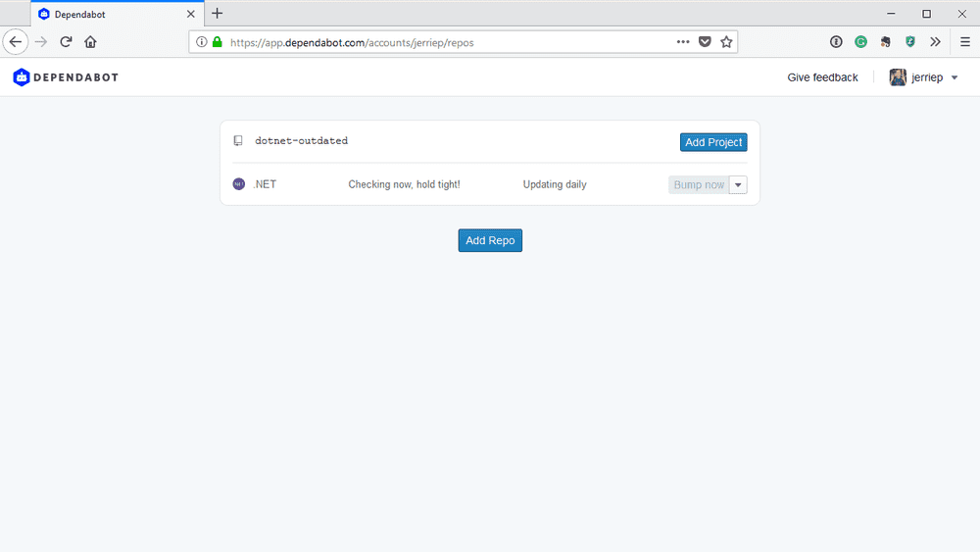Click the jerriep user avatar
Image resolution: width=980 pixels, height=552 pixels.
pyautogui.click(x=898, y=77)
